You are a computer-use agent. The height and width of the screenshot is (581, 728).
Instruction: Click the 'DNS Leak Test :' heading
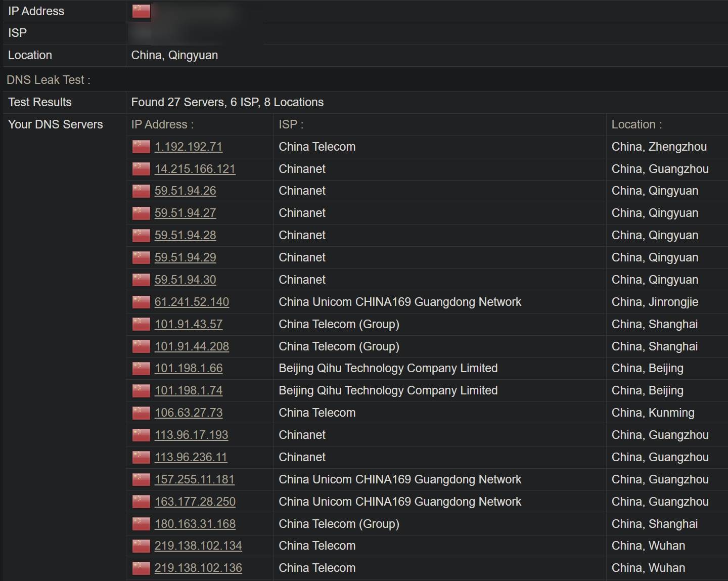click(x=49, y=80)
